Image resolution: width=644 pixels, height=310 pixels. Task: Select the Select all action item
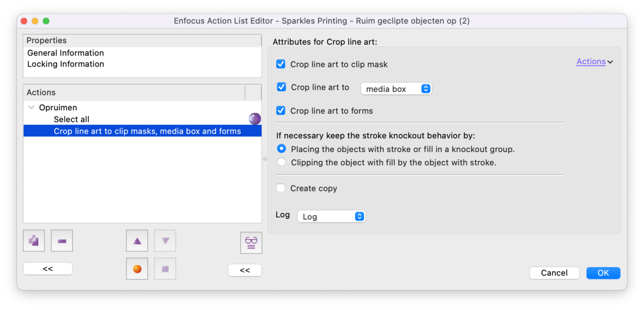click(x=71, y=119)
